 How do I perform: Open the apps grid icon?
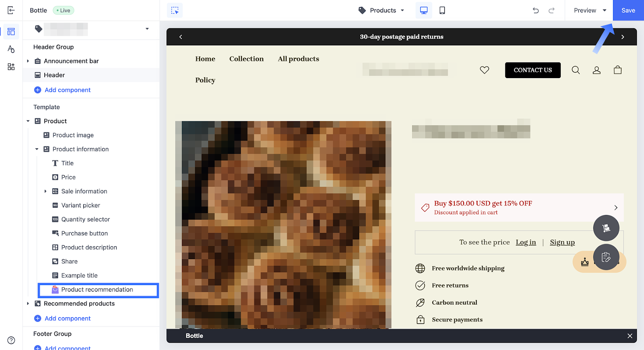[11, 66]
